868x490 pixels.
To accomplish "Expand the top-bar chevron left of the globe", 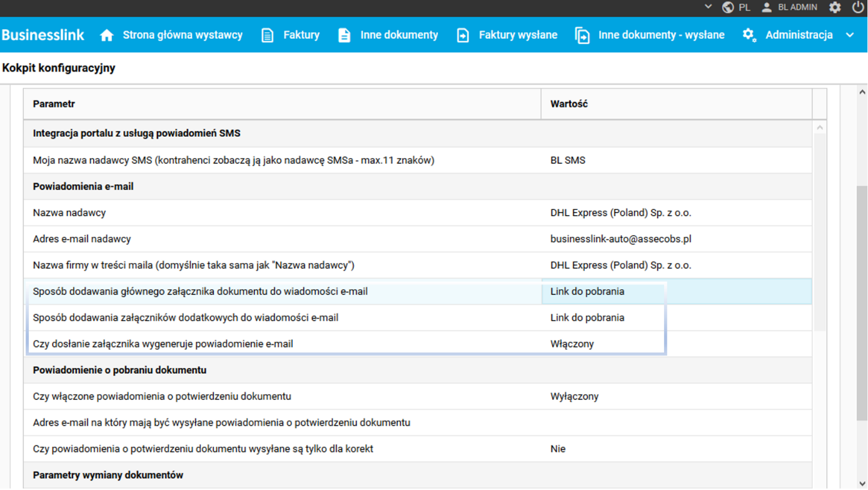I will pos(708,7).
